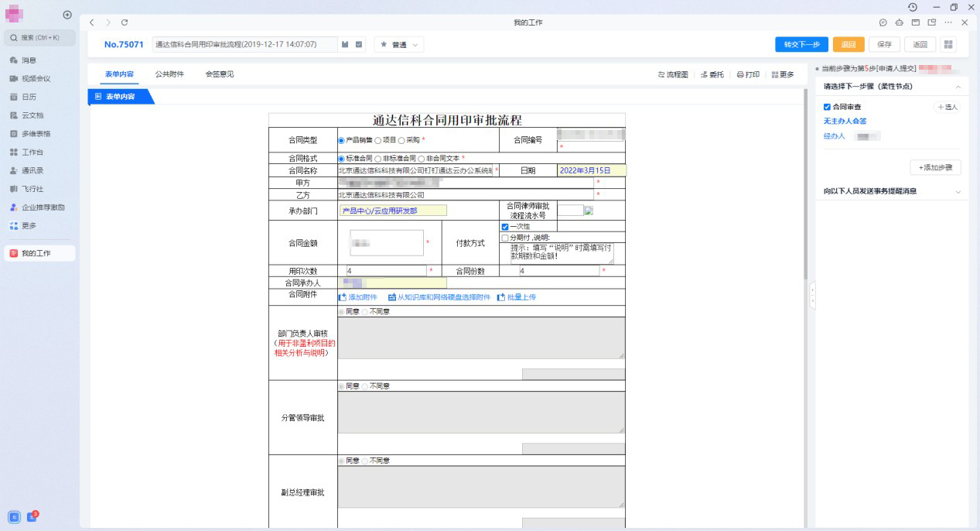980x531 pixels.
Task: Click the 保存 button
Action: point(884,44)
